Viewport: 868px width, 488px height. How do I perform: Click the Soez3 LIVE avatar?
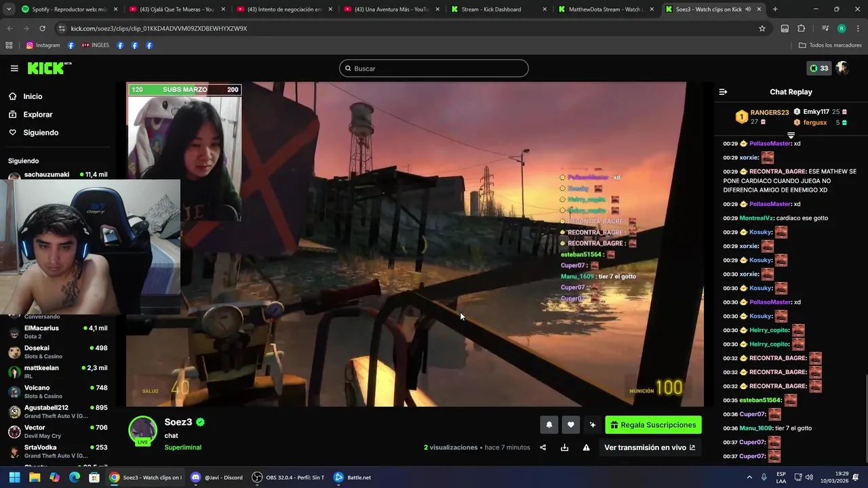click(142, 431)
